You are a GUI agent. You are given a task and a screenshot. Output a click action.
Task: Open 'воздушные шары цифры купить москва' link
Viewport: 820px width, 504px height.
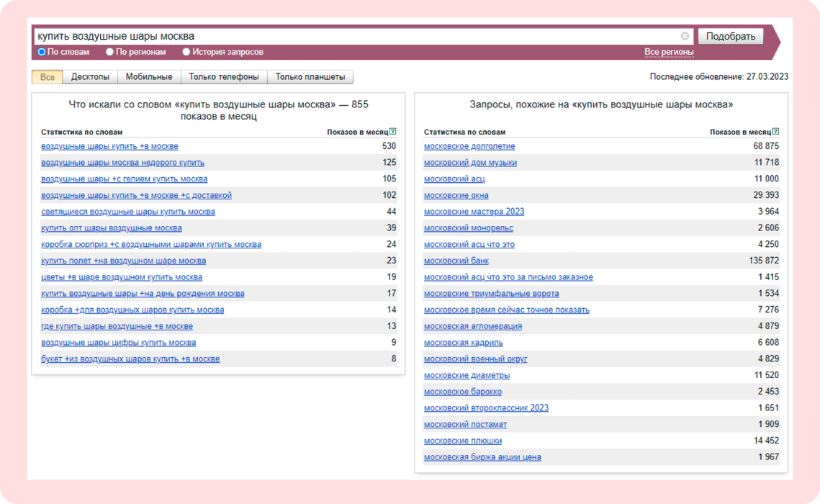pyautogui.click(x=119, y=343)
